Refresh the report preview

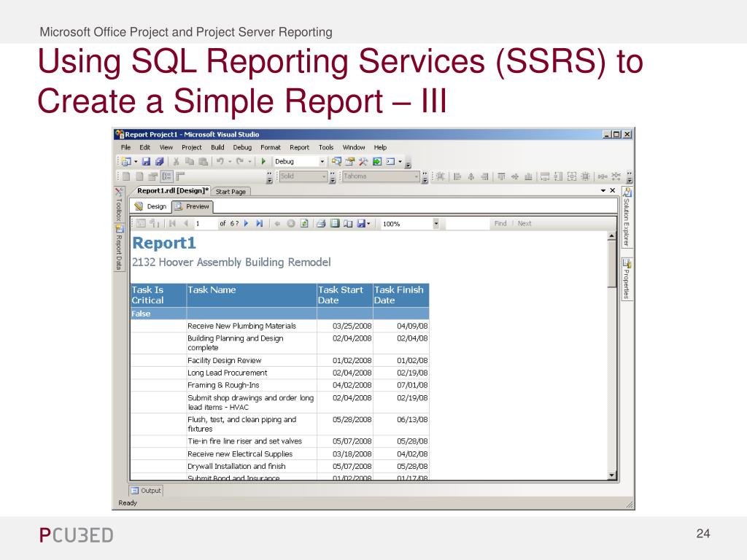[x=304, y=223]
